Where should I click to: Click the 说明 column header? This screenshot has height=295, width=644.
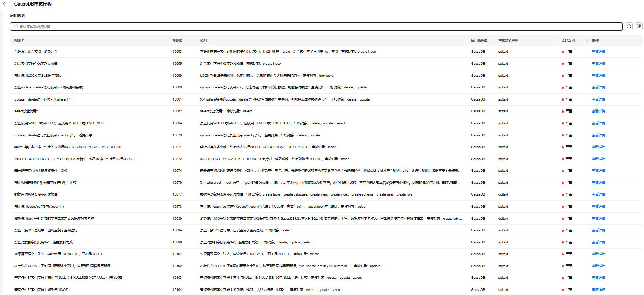coord(203,41)
